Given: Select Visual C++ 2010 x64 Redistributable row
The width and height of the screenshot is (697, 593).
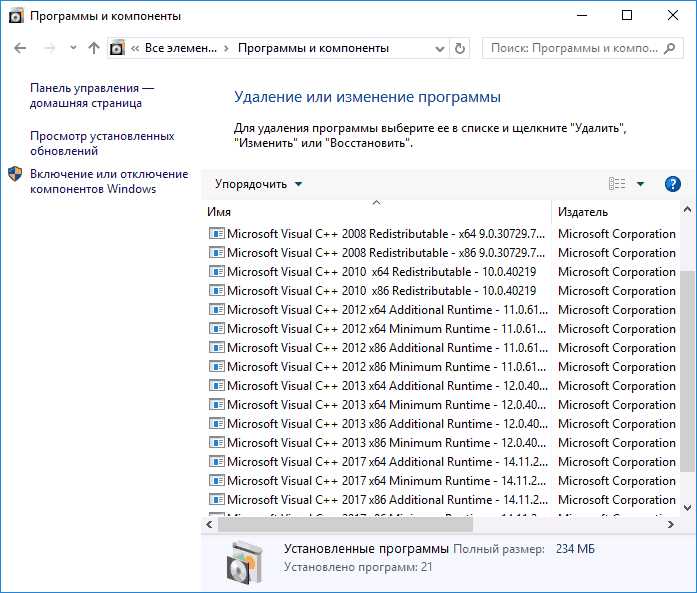Looking at the screenshot, I should click(x=442, y=272).
